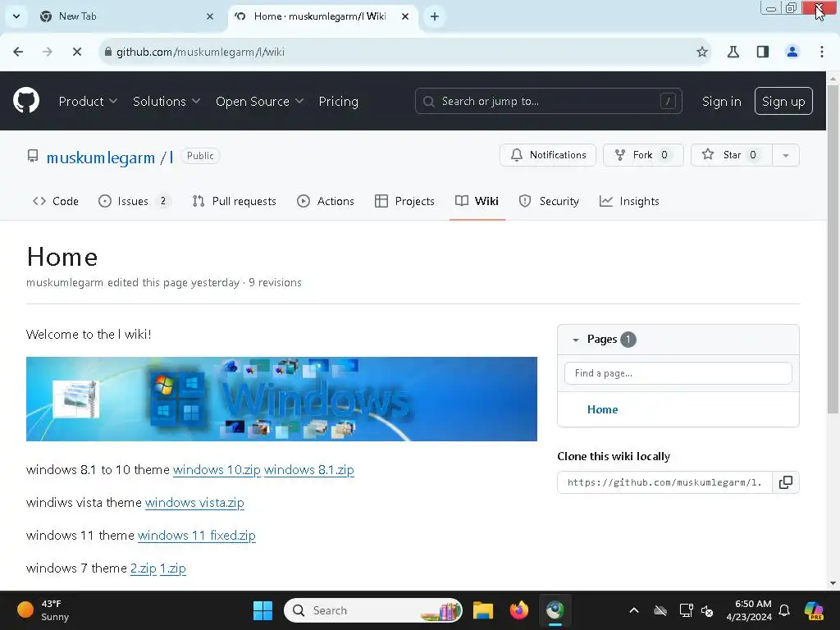
Task: Open Chrome profile avatar icon
Action: pos(792,52)
